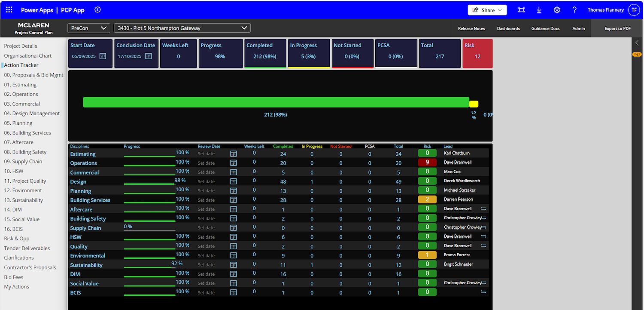Click swap lead icon in Aftercare row
Image resolution: width=644 pixels, height=310 pixels.
click(483, 209)
